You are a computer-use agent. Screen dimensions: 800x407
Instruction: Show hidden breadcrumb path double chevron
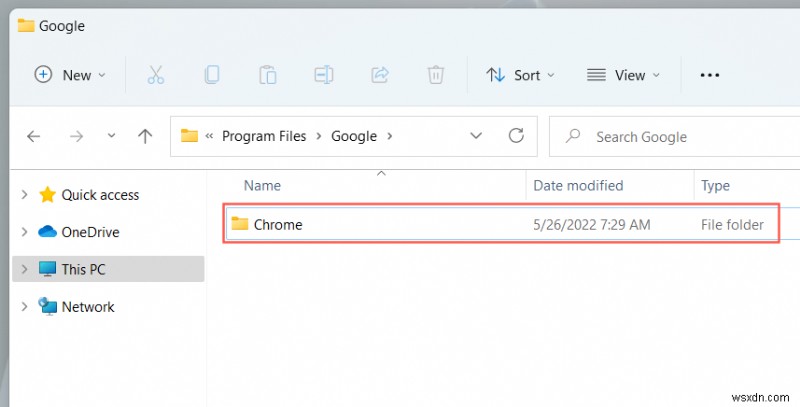click(x=209, y=136)
